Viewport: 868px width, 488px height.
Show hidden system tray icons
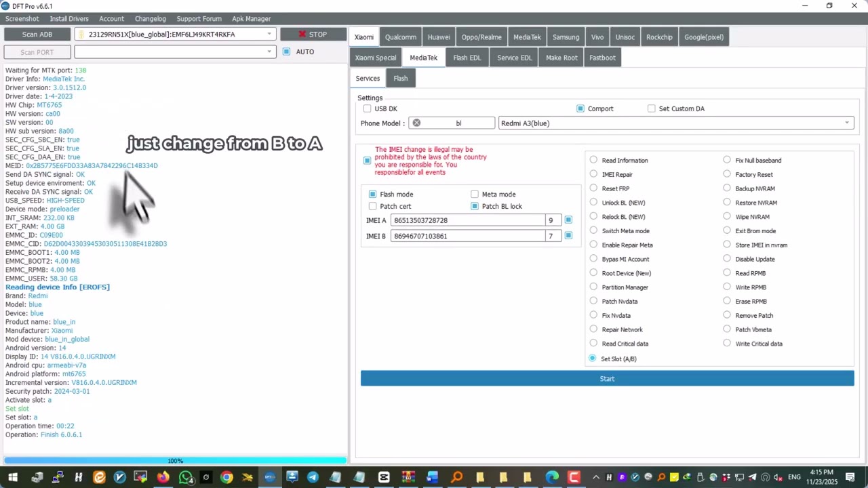[597, 478]
